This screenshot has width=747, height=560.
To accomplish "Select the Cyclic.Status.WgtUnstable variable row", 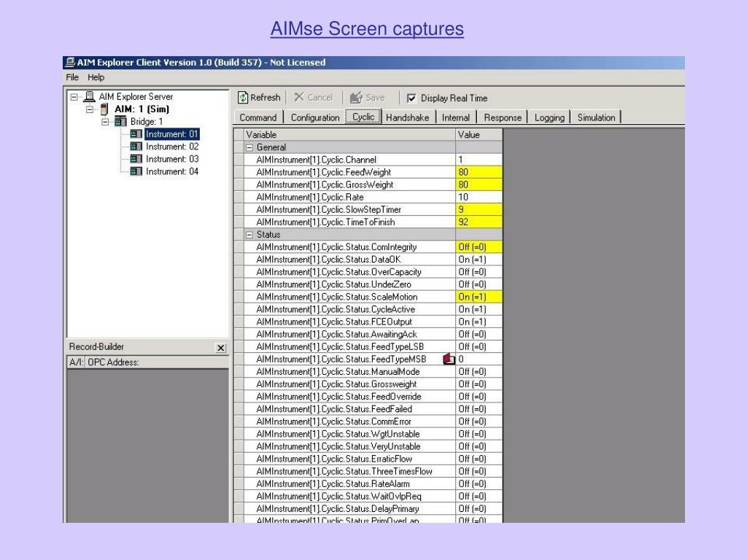I will 368,434.
